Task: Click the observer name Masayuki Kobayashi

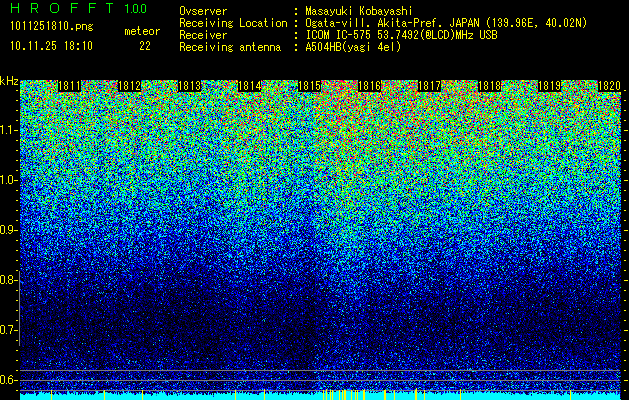Action: [x=359, y=11]
